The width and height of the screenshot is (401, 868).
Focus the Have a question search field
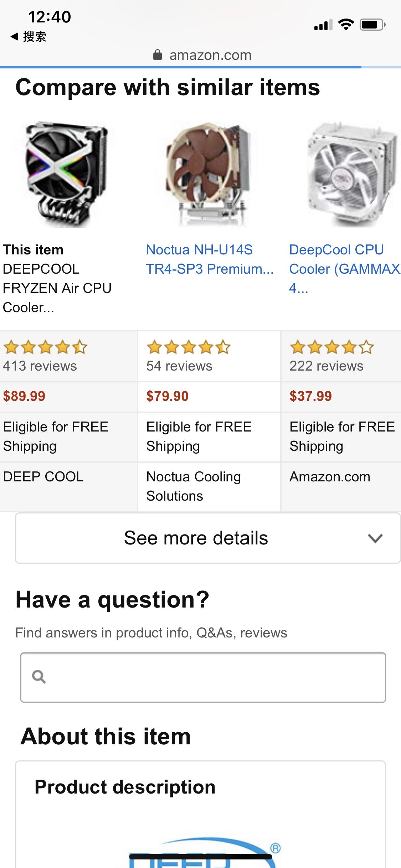(x=214, y=677)
